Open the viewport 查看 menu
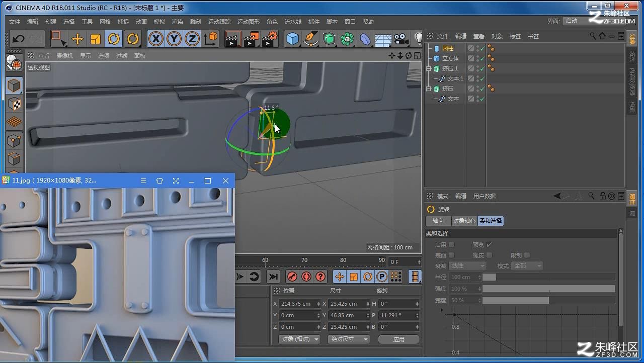This screenshot has height=363, width=644. [44, 56]
